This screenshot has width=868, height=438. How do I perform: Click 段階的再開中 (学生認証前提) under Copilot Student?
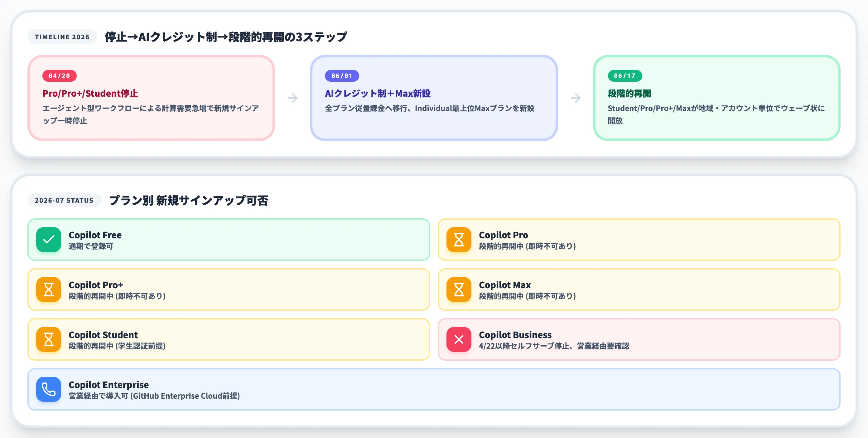pos(117,346)
